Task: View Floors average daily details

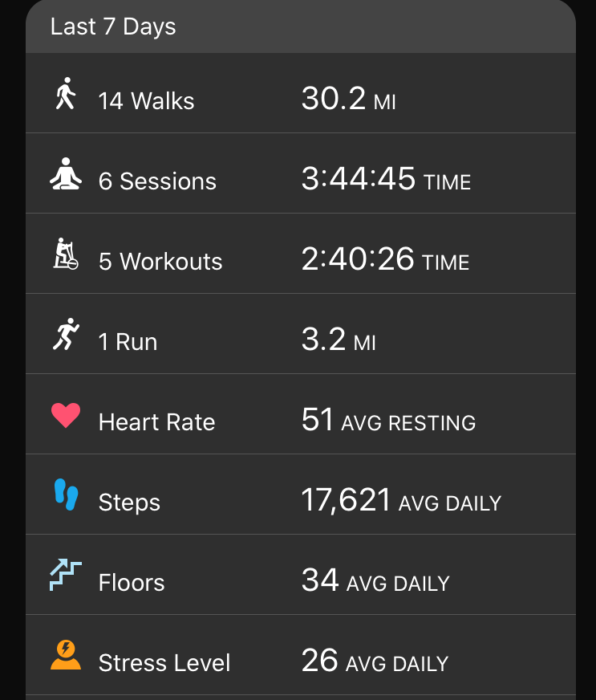Action: tap(301, 575)
